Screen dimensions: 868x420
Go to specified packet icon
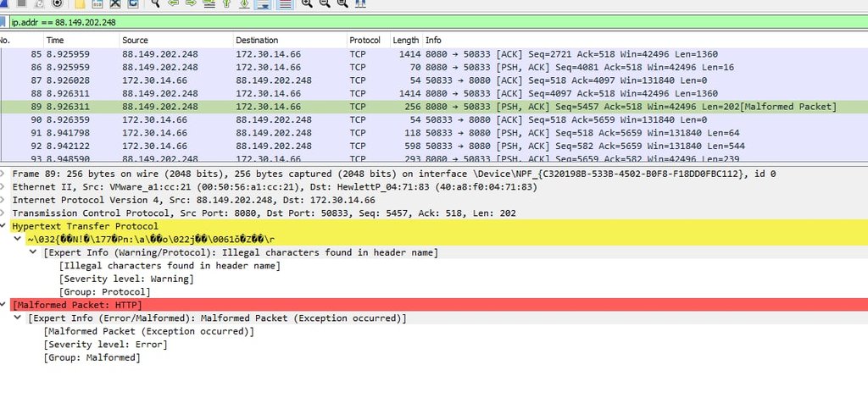209,3
